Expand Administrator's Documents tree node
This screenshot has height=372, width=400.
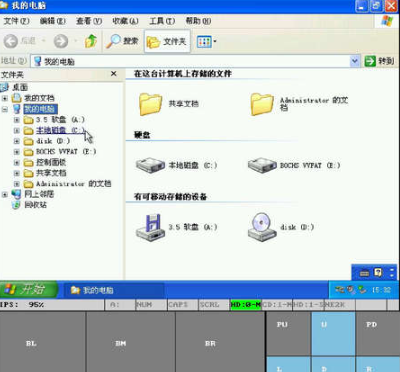click(x=16, y=184)
